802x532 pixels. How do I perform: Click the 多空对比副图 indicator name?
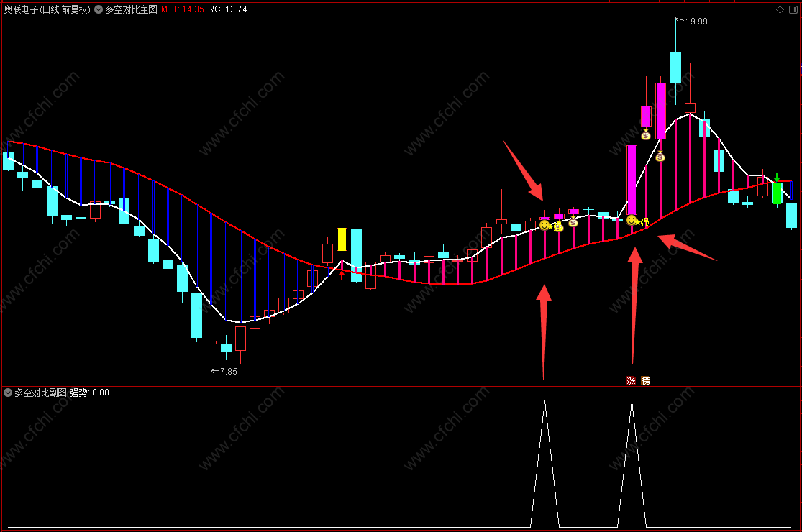[40, 393]
